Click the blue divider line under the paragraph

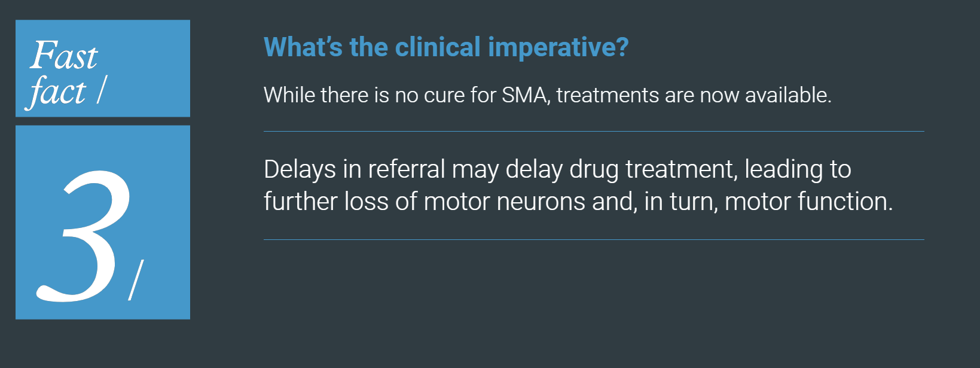594,239
